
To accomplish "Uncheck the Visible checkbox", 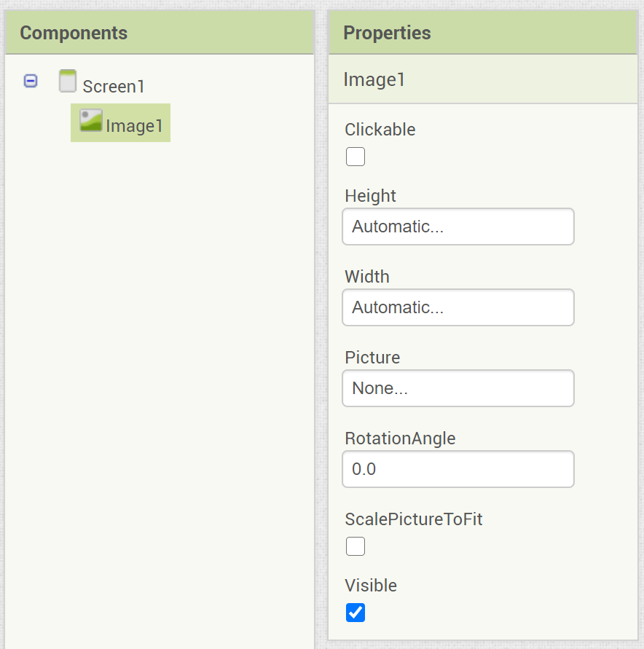I will (x=356, y=613).
